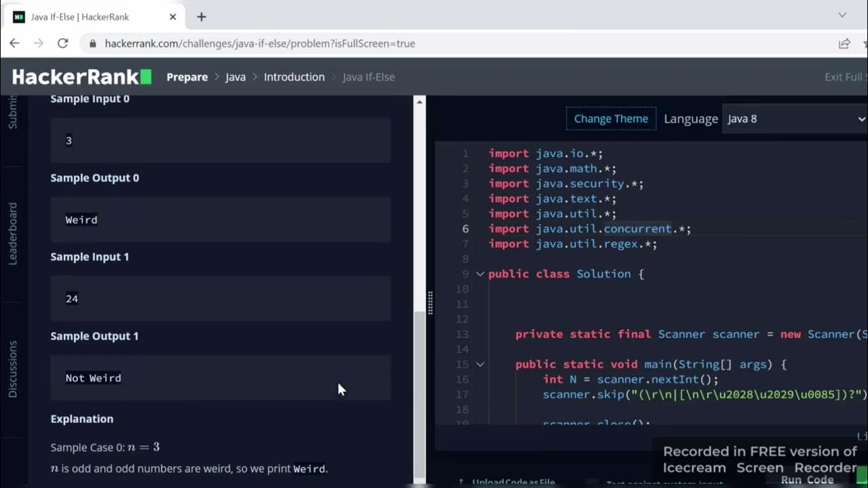Click sample input value 3
The width and height of the screenshot is (868, 488).
pos(68,140)
